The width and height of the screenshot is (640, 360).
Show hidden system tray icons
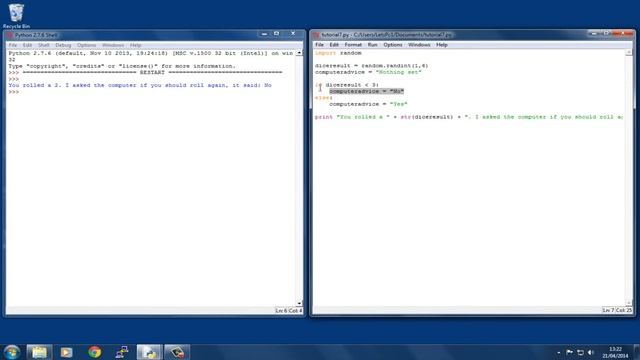[x=559, y=352]
